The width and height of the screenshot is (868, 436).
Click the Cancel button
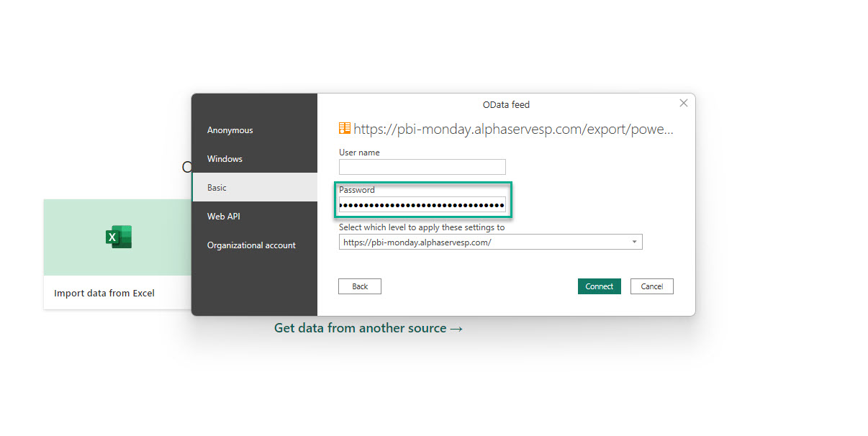click(x=651, y=286)
